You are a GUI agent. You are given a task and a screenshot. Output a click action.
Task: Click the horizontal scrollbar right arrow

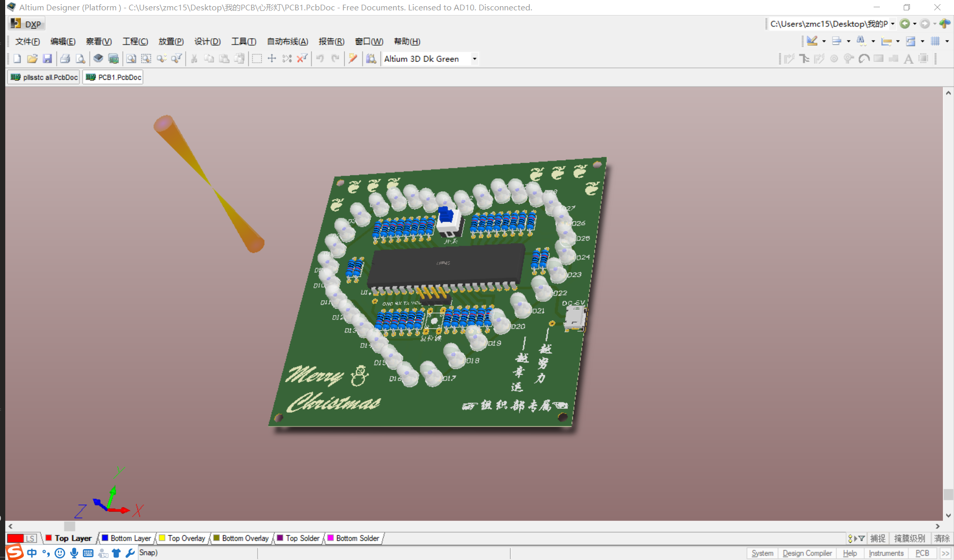937,526
